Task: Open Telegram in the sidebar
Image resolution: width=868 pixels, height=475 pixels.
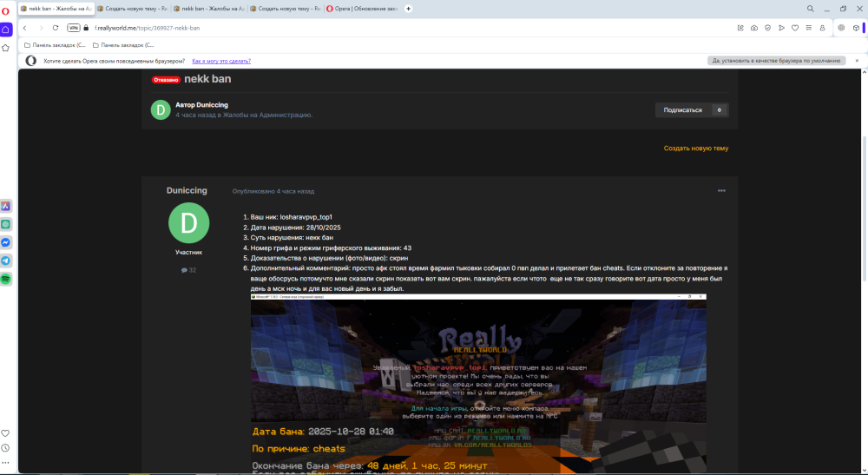Action: 5,261
